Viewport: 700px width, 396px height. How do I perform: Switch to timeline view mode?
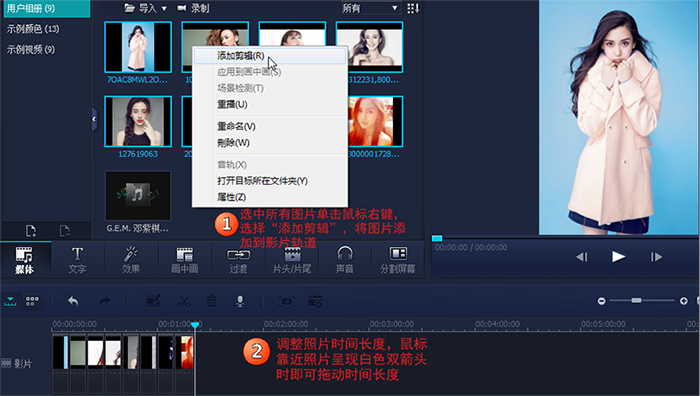10,302
